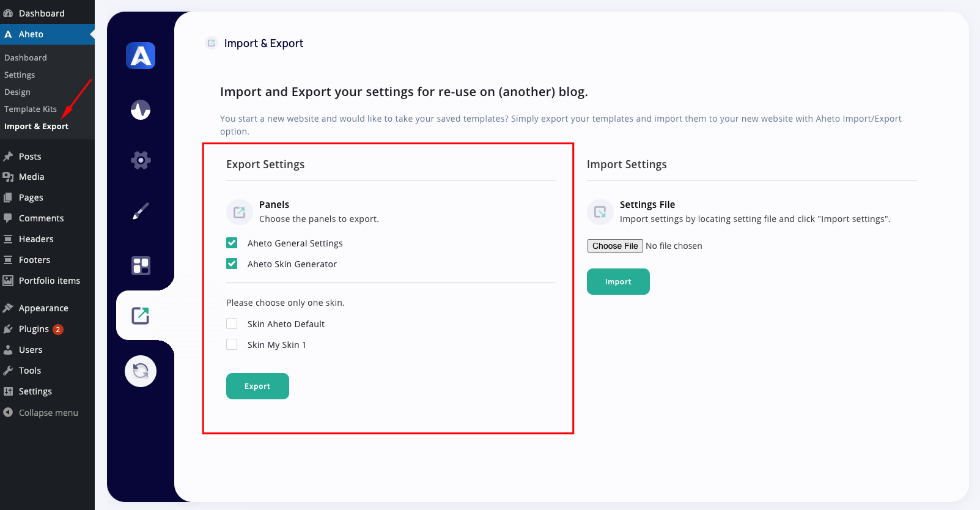Image resolution: width=980 pixels, height=510 pixels.
Task: Click the Pages icon in admin menu
Action: [8, 198]
